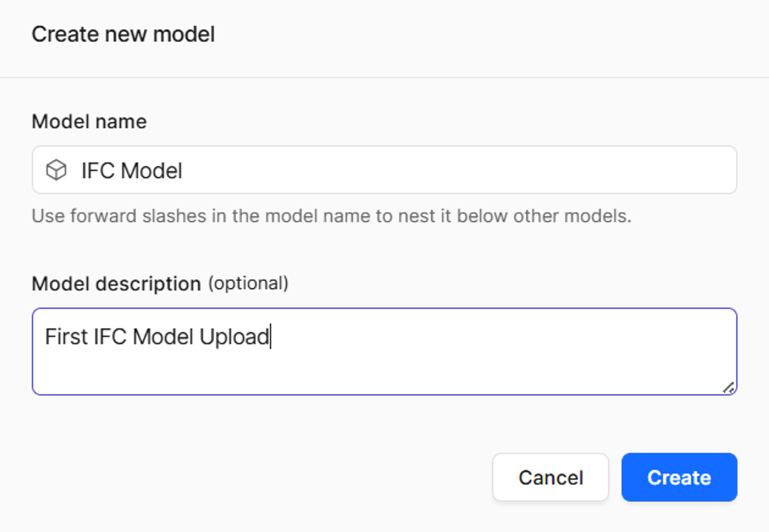
Task: Click the textarea resize handle icon
Action: (729, 388)
